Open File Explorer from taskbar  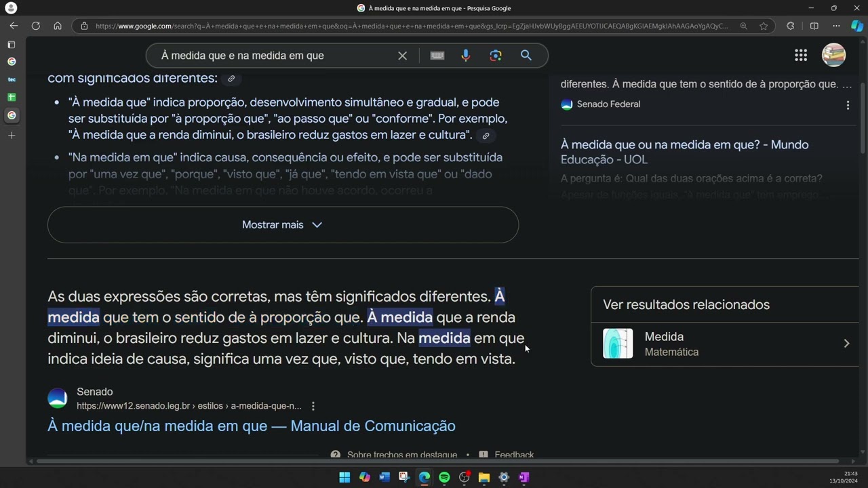[484, 477]
